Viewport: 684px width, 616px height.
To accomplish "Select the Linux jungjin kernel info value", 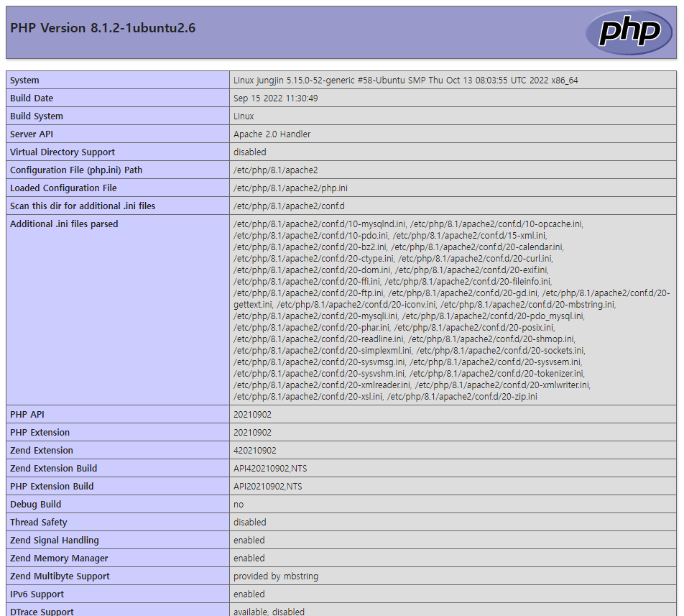I will pyautogui.click(x=406, y=81).
